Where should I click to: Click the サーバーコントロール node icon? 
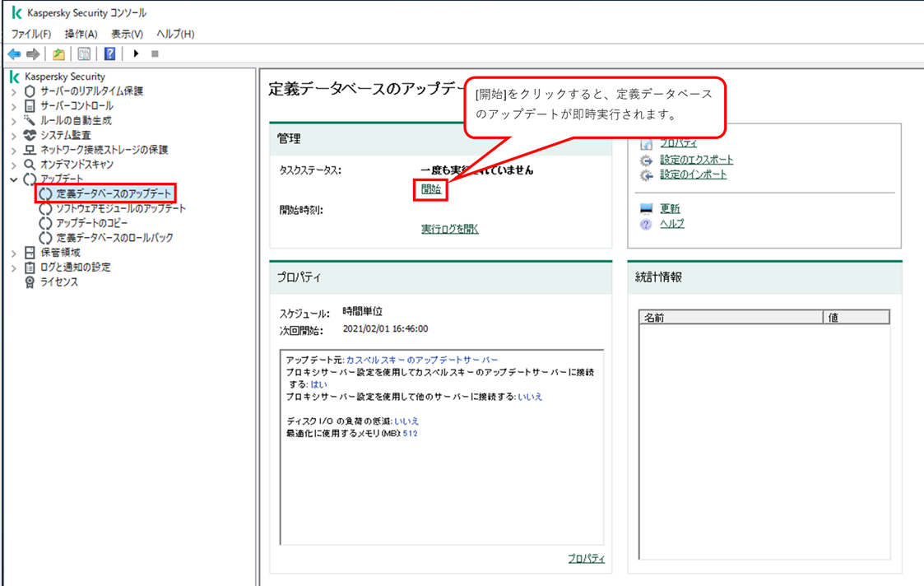[30, 106]
